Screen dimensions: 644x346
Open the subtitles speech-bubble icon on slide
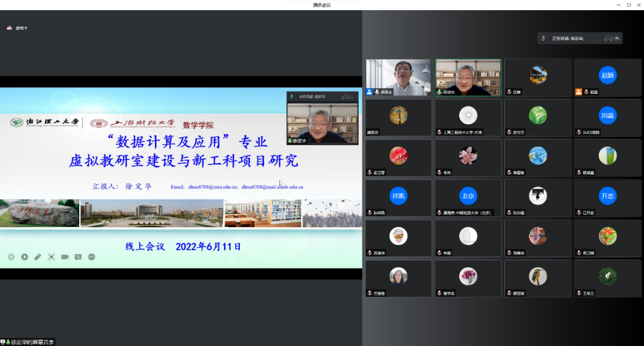[x=78, y=257]
